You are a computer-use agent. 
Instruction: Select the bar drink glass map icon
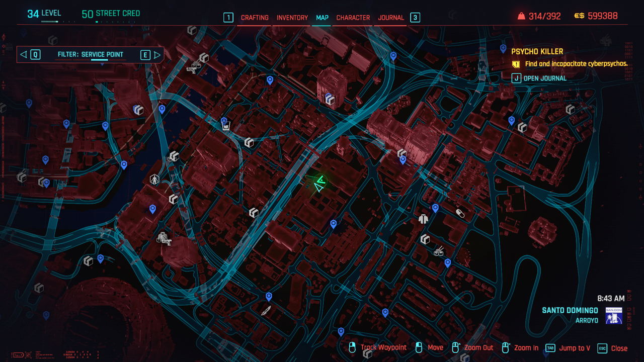point(226,125)
